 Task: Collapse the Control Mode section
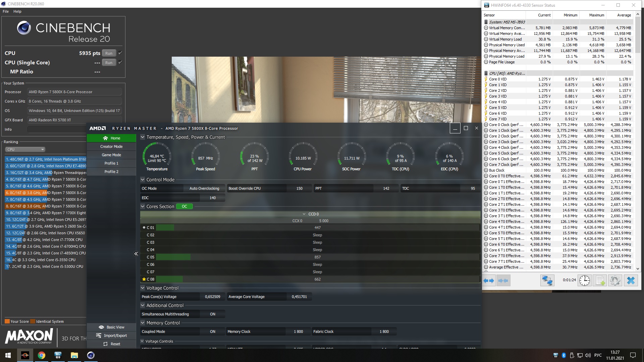click(x=143, y=180)
